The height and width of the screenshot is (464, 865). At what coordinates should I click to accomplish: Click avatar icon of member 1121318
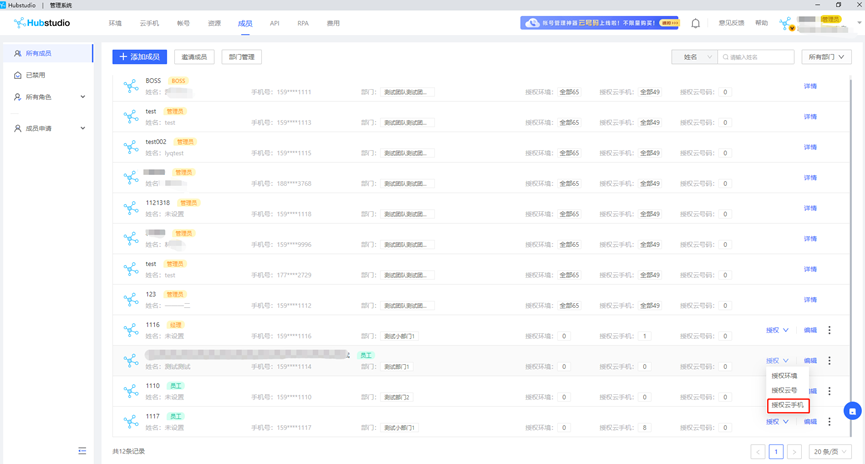[131, 208]
